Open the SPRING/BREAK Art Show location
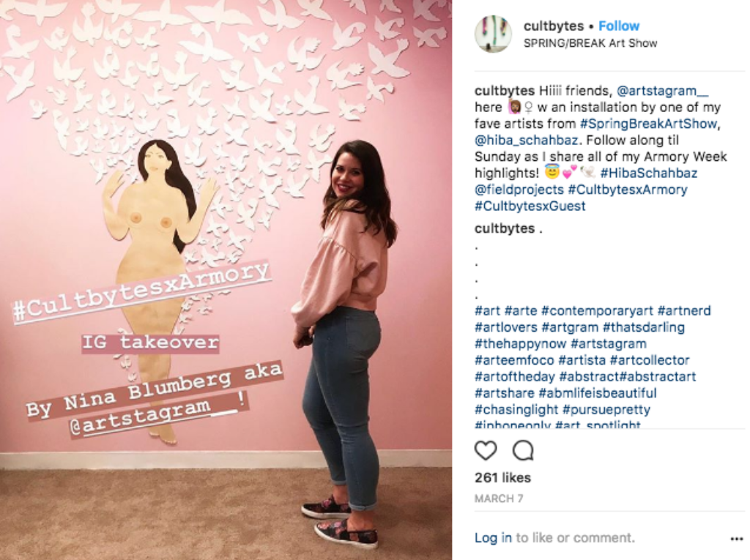 (x=590, y=43)
